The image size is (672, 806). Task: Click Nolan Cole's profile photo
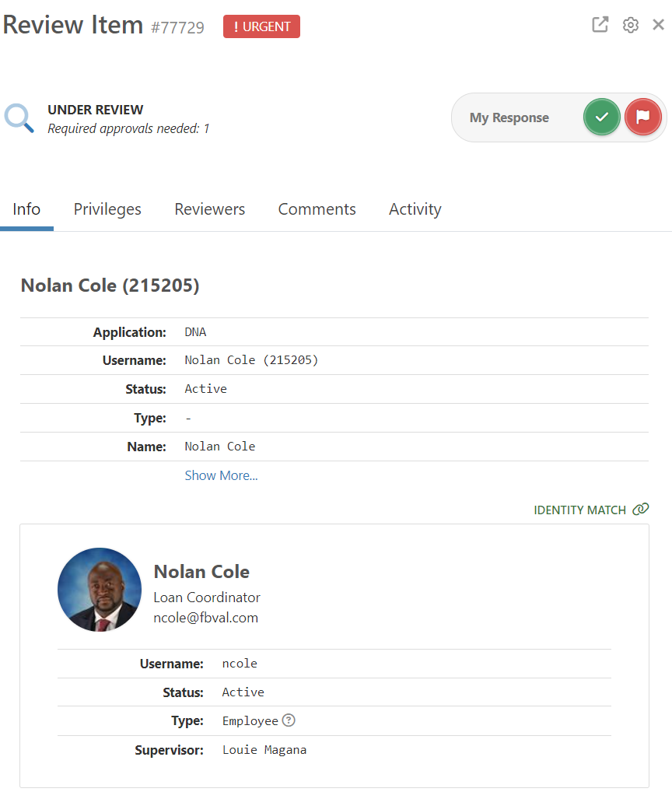[100, 590]
